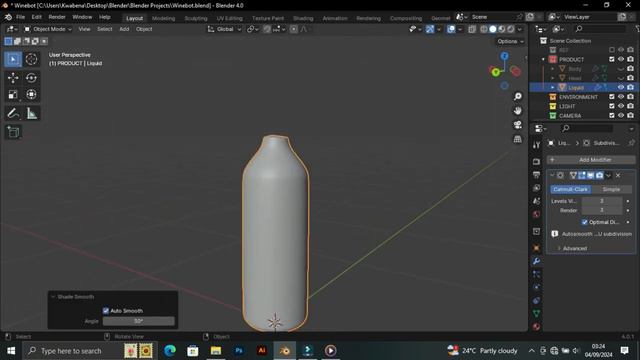The width and height of the screenshot is (640, 360).
Task: Select the Select Box tool
Action: coord(13,59)
